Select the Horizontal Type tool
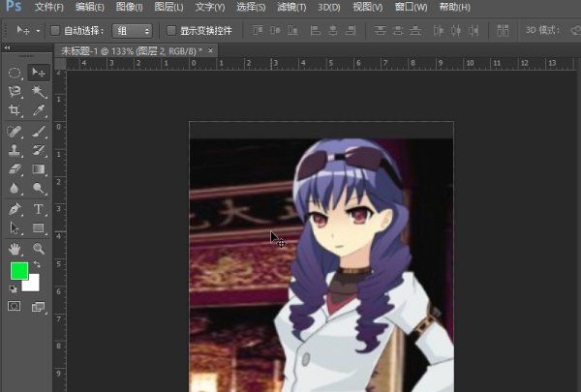This screenshot has width=581, height=392. pos(38,209)
